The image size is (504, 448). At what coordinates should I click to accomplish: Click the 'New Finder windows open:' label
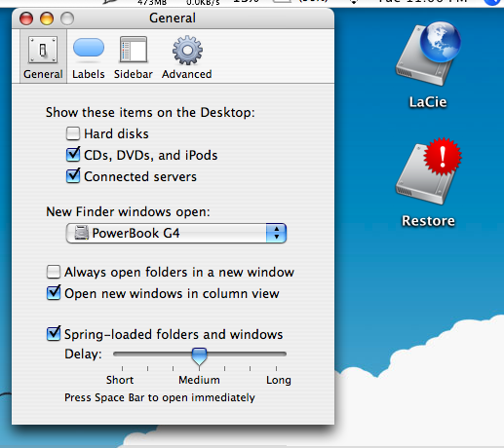point(128,212)
